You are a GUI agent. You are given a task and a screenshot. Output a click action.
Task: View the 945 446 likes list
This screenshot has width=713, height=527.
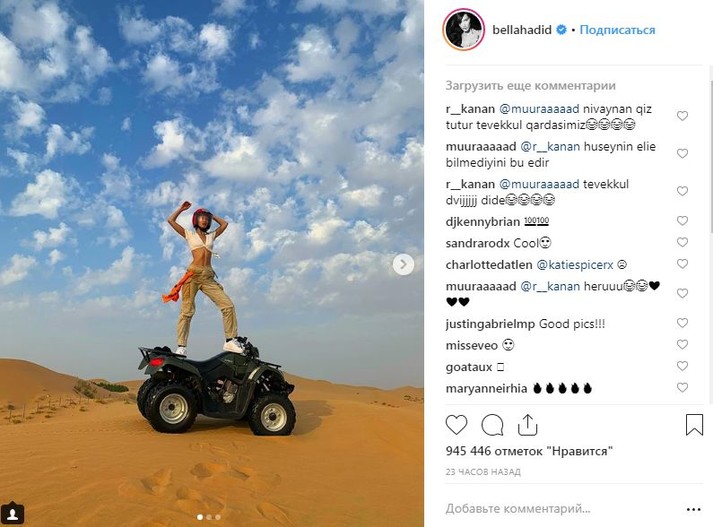529,451
